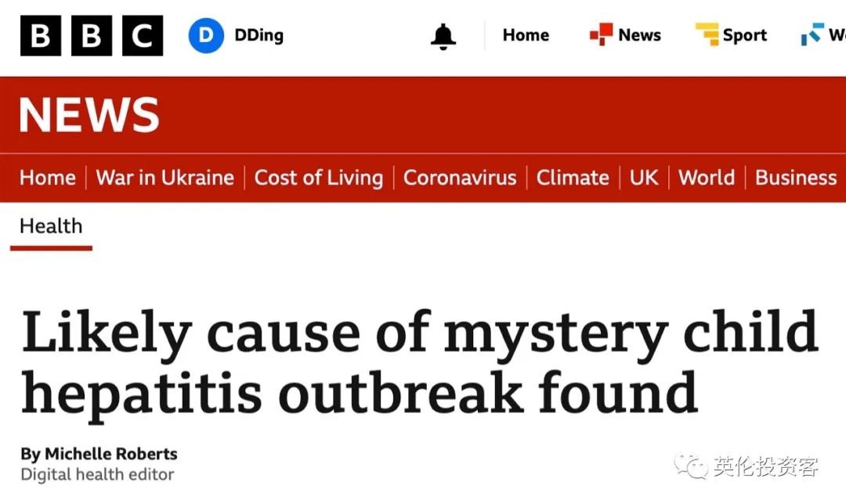Go to Climate section

573,178
